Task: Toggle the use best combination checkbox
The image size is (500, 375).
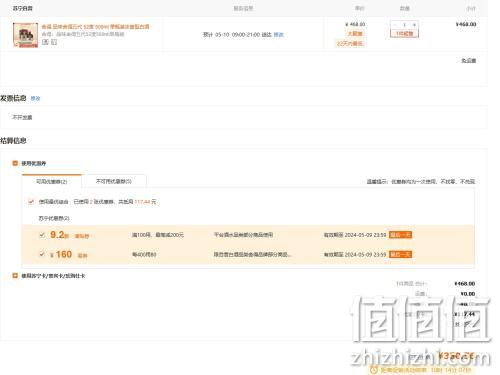Action: [x=31, y=202]
